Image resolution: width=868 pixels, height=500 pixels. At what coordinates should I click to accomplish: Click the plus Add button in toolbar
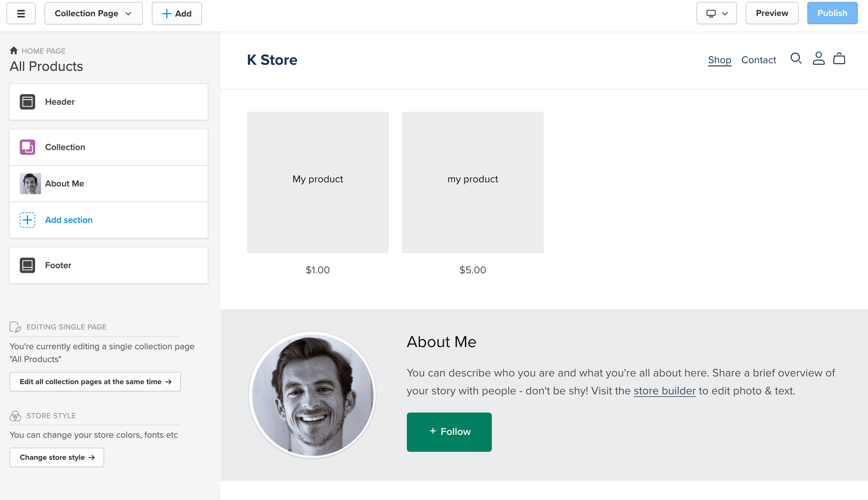click(x=177, y=13)
